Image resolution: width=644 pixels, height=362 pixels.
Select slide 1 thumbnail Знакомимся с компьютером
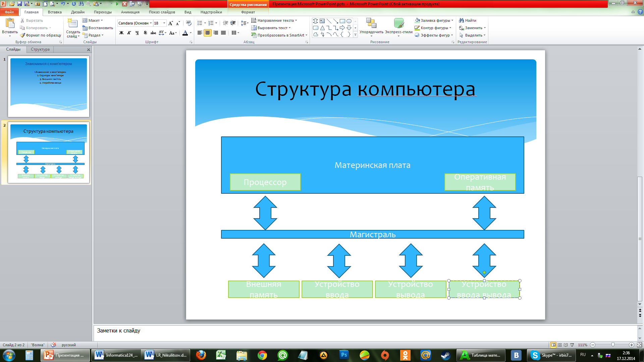coord(49,87)
